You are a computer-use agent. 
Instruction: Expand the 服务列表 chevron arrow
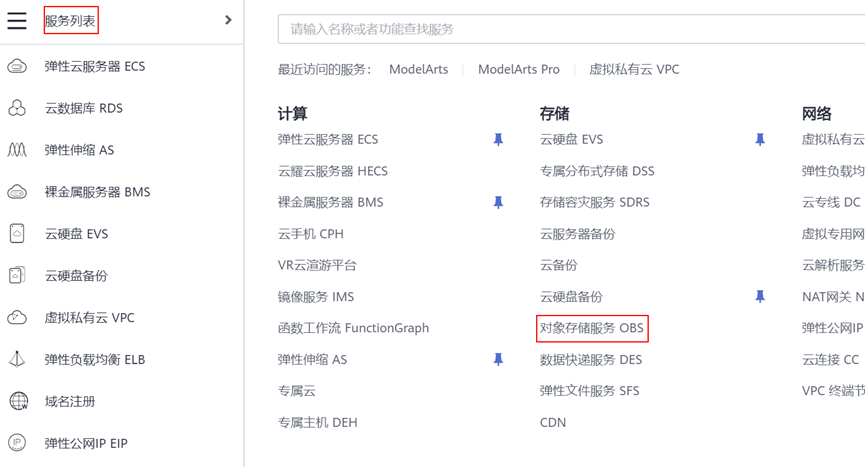point(228,20)
